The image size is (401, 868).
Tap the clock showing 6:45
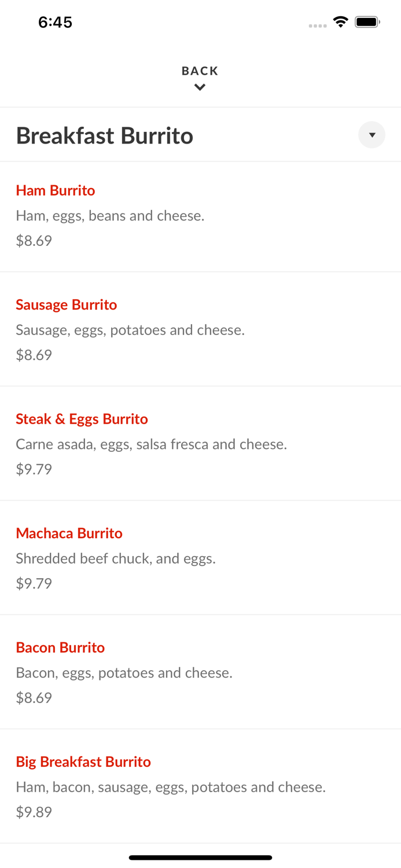pos(55,22)
